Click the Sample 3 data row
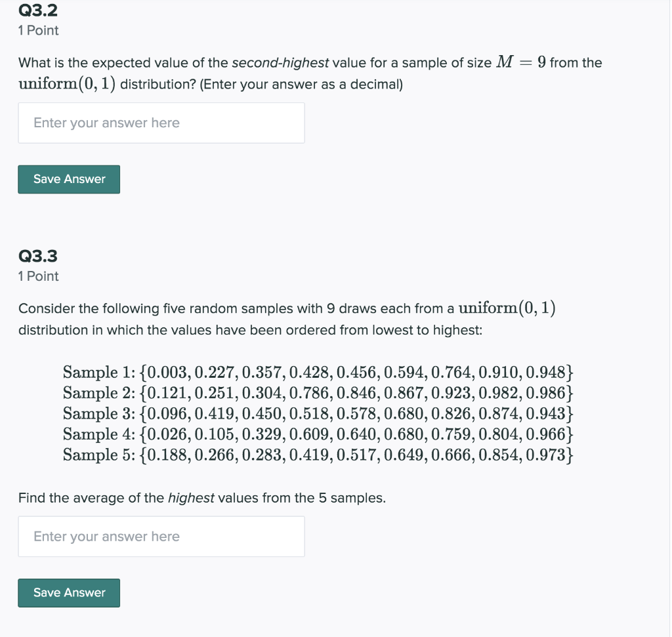Viewport: 672px width, 637px height. [317, 413]
